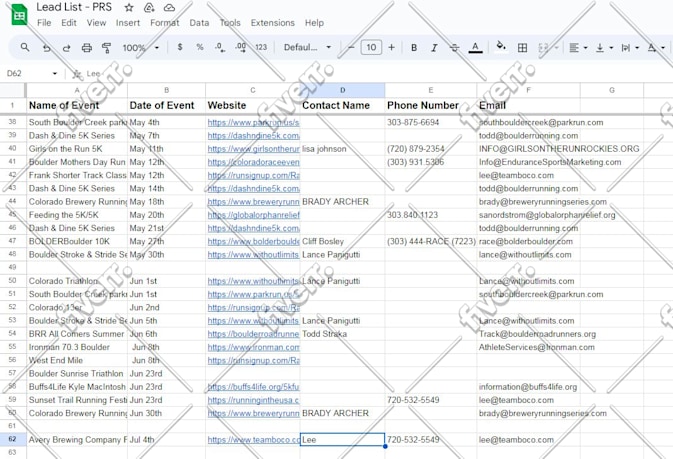Open the search menus magnifier
Image resolution: width=673 pixels, height=459 pixels.
point(25,47)
